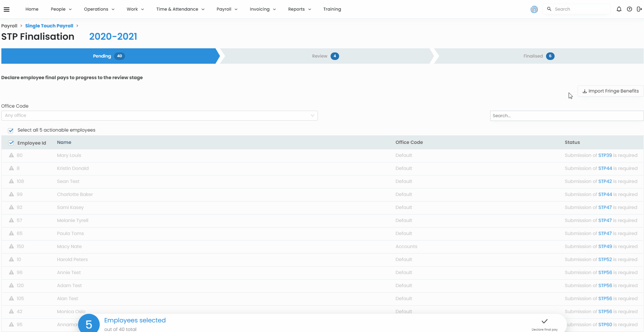Click the Declare final pay checkmark
Viewport: 644px width, 332px height.
(x=544, y=321)
